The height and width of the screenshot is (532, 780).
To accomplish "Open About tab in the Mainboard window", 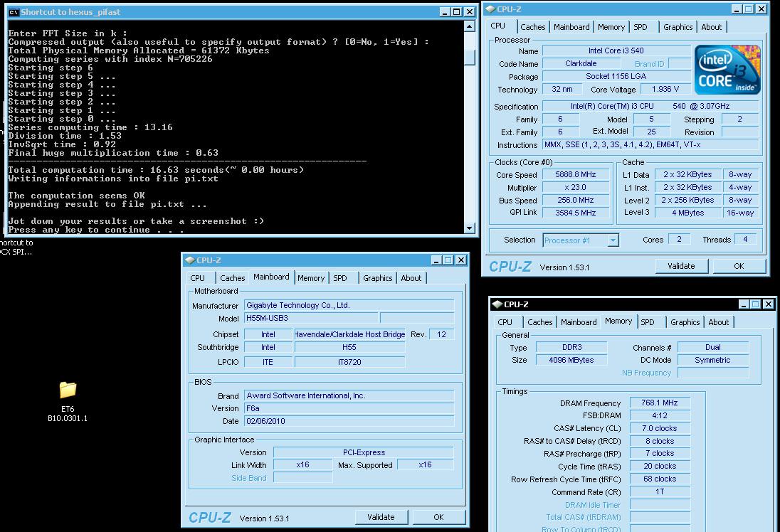I will click(411, 278).
